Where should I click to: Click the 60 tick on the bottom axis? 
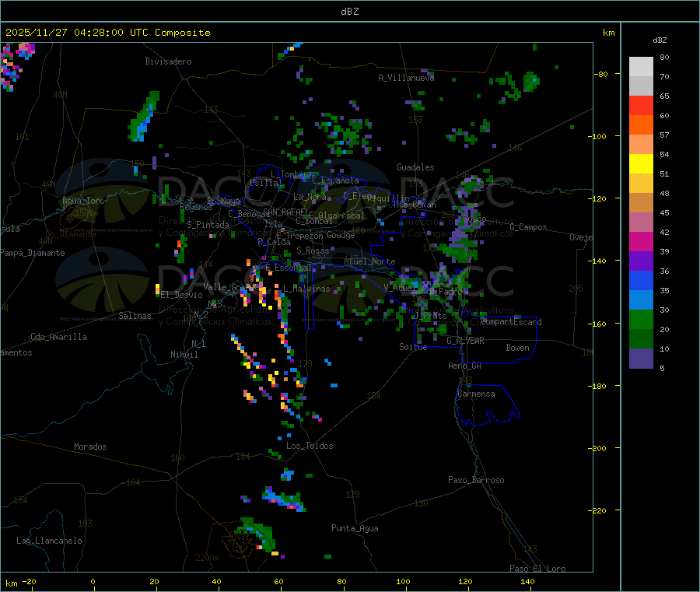[278, 581]
